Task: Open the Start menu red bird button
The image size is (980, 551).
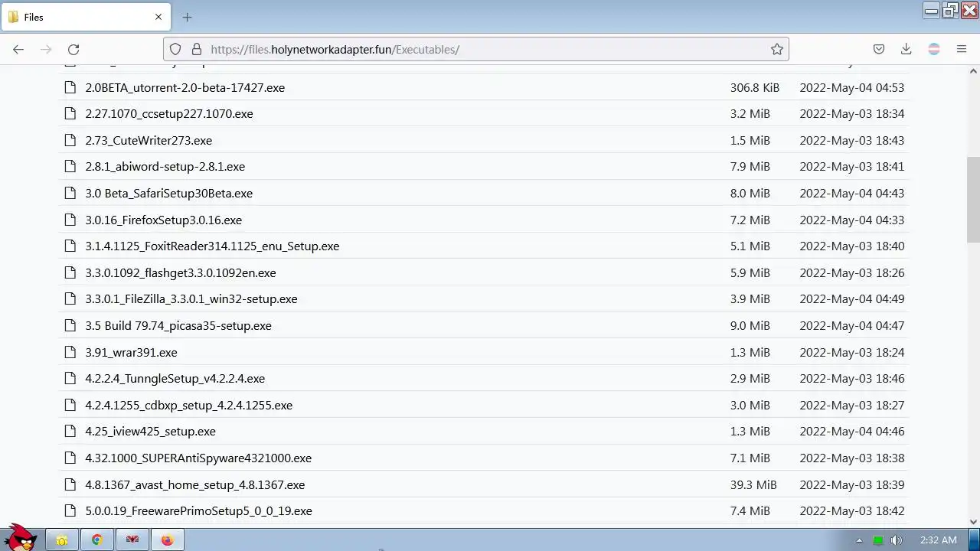Action: point(21,538)
